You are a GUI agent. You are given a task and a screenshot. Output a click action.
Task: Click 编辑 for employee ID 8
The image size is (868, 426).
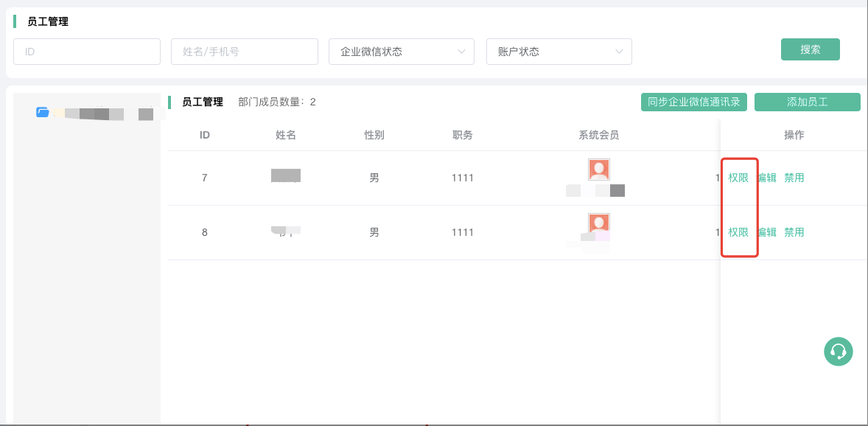pos(767,232)
